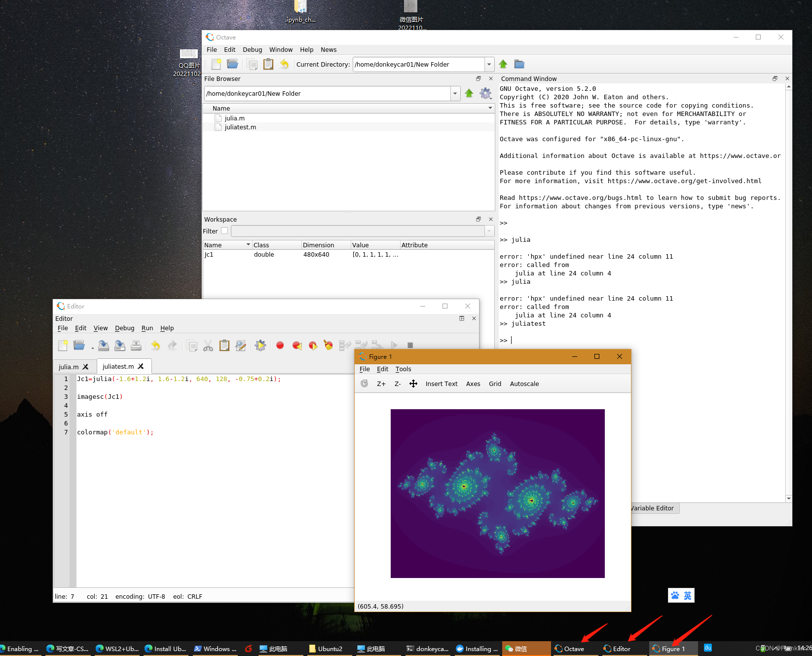Select the Pan tool in Figure 1
Image resolution: width=812 pixels, height=656 pixels.
click(x=413, y=384)
